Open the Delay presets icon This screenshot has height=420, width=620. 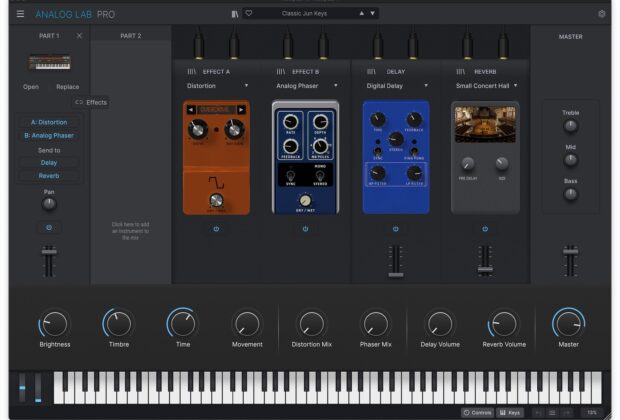tap(371, 72)
